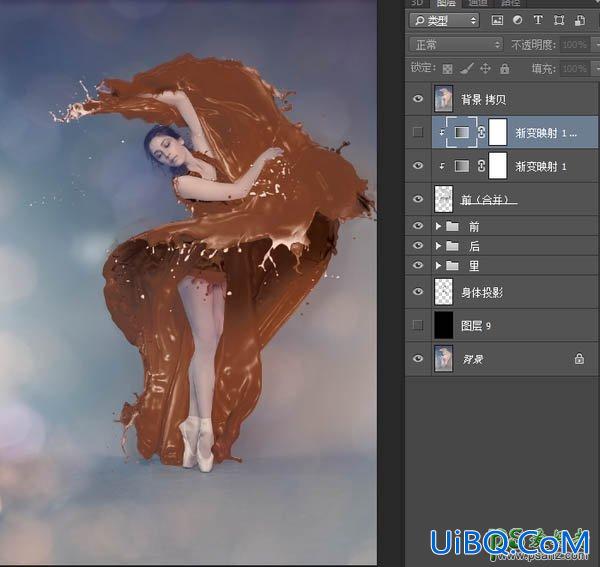Select layer name 身体投影
Screen dimensions: 600x567
click(x=482, y=293)
